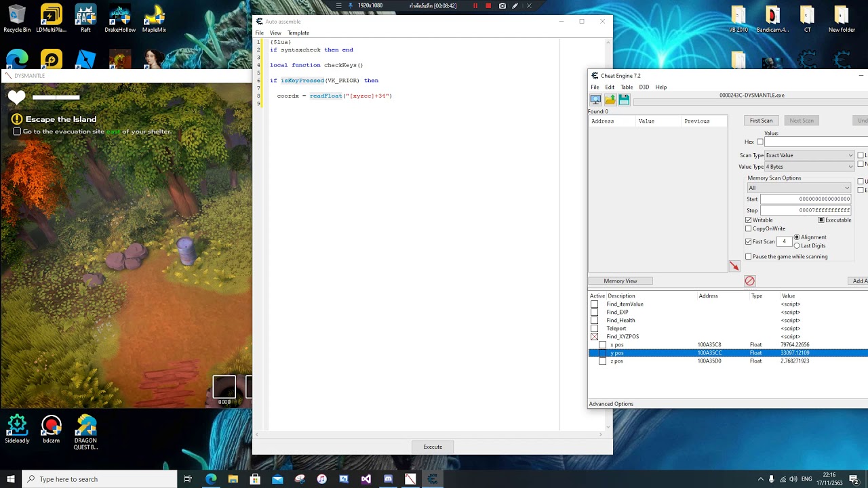Enable the CopyOnWrite checkbox

pyautogui.click(x=749, y=229)
